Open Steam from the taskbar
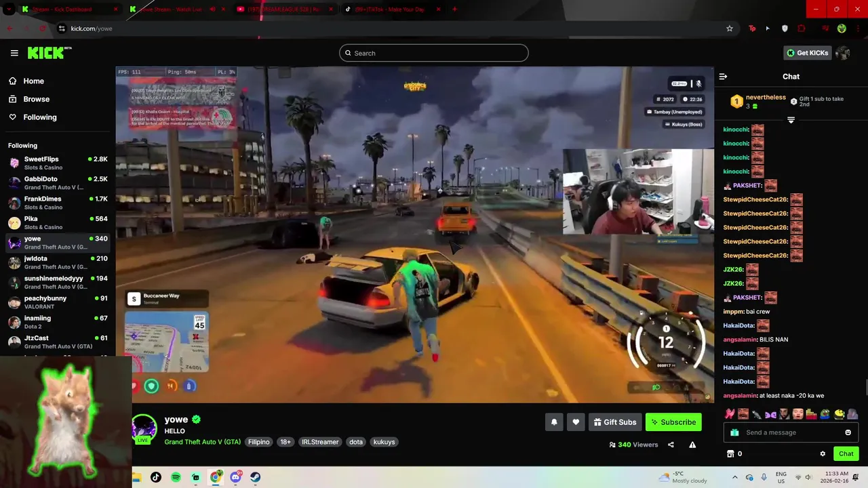 255,477
